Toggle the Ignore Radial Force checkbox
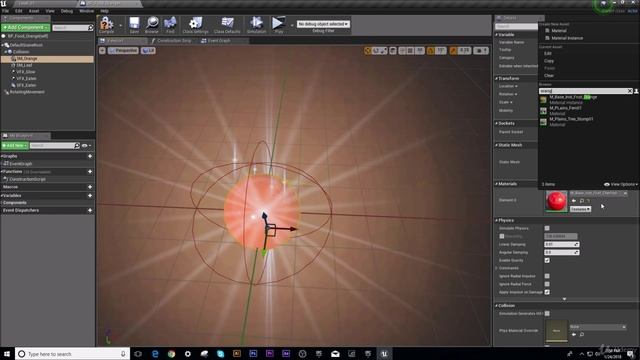This screenshot has height=360, width=640. [x=547, y=284]
